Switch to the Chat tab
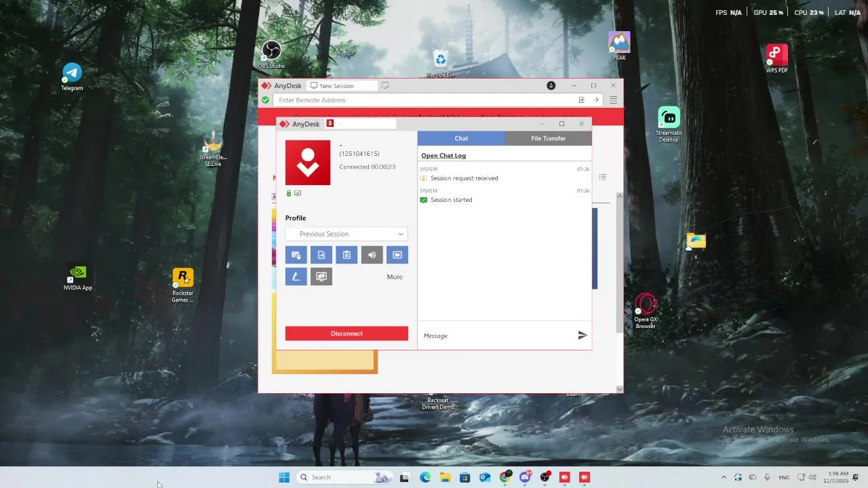 (x=461, y=138)
